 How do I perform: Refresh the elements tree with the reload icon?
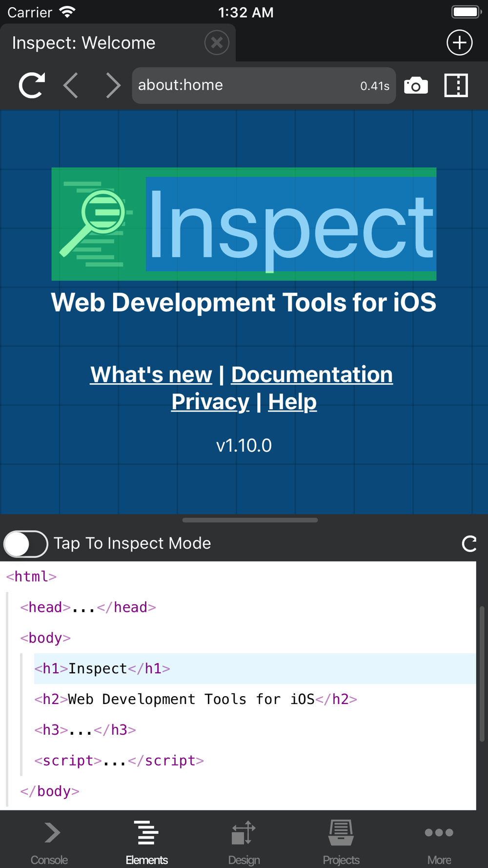point(469,543)
